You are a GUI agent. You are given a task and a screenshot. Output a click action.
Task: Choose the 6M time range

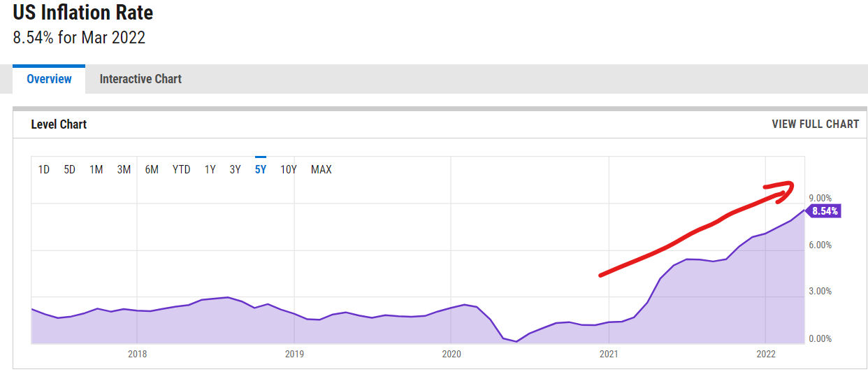152,169
